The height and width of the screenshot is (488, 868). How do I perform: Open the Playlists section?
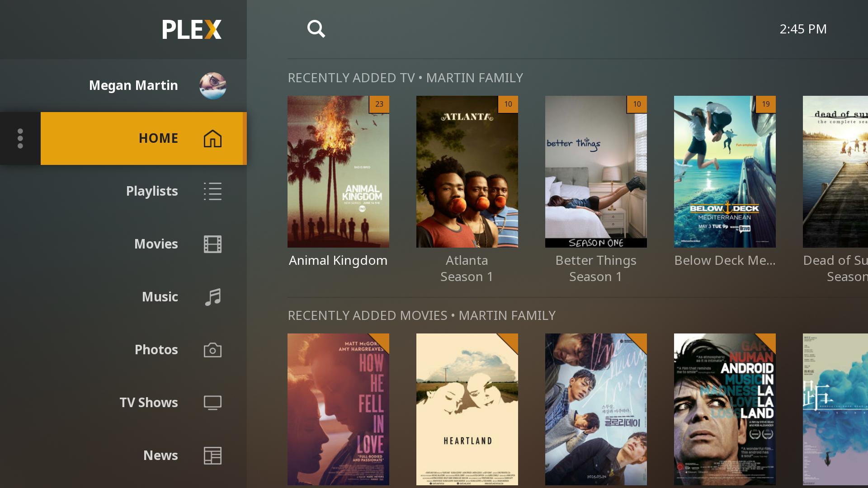(151, 190)
